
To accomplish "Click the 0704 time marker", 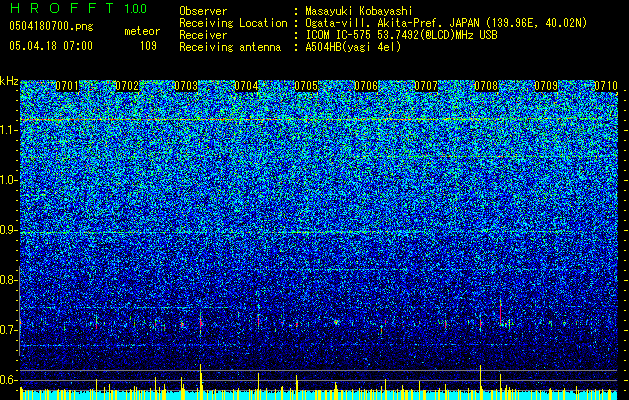I will tap(246, 86).
